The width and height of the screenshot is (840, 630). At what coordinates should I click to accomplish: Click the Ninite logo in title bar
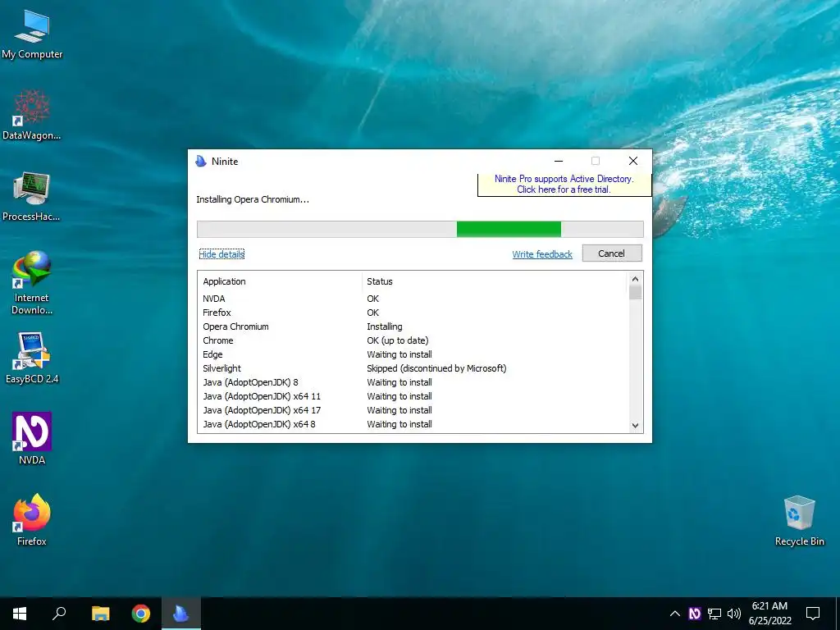[x=201, y=162]
